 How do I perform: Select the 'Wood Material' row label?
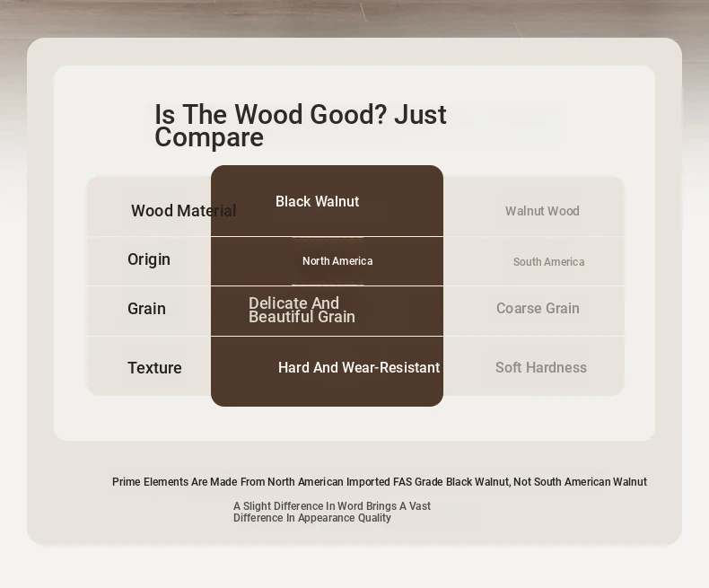(184, 211)
